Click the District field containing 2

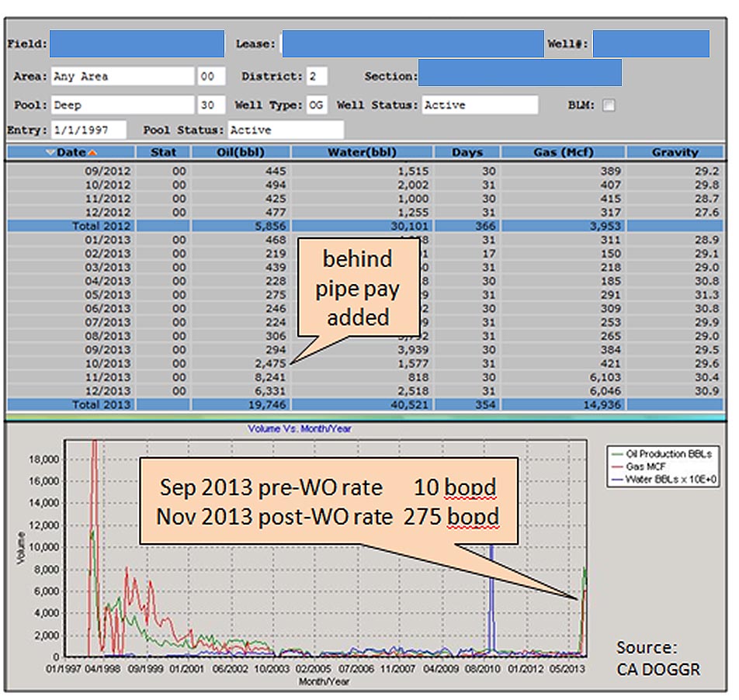(317, 77)
